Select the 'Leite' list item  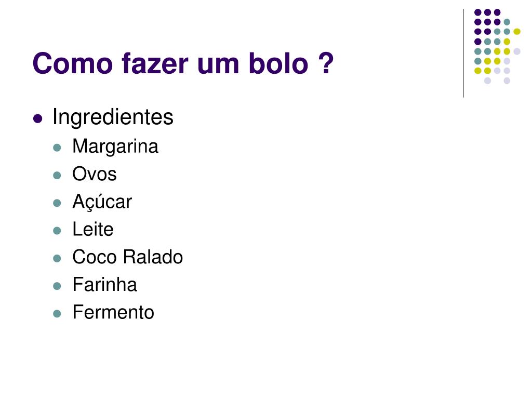pos(93,229)
